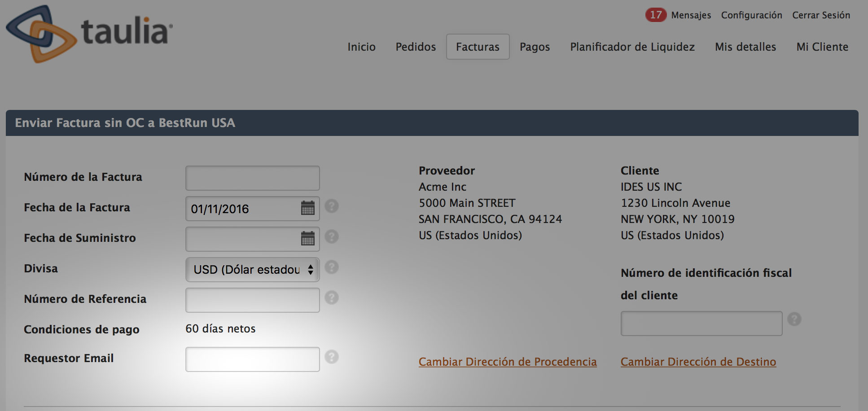Open Mensajes link
868x411 pixels.
point(691,15)
